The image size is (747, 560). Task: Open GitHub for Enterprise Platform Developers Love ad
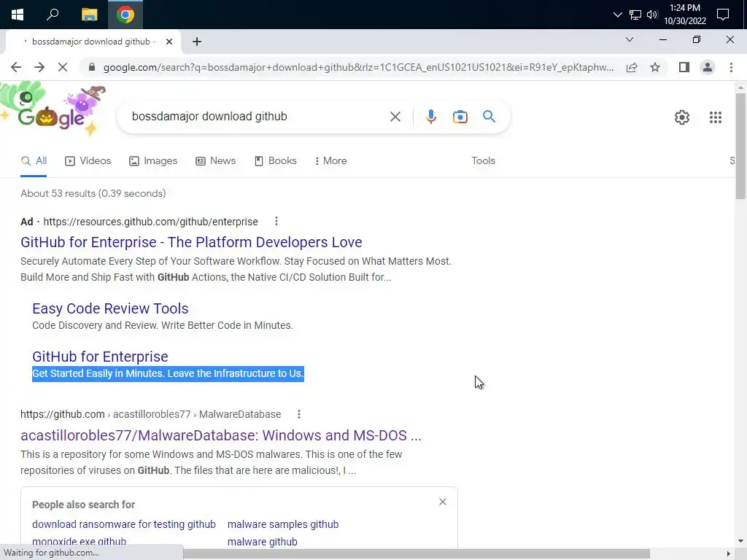click(x=191, y=242)
